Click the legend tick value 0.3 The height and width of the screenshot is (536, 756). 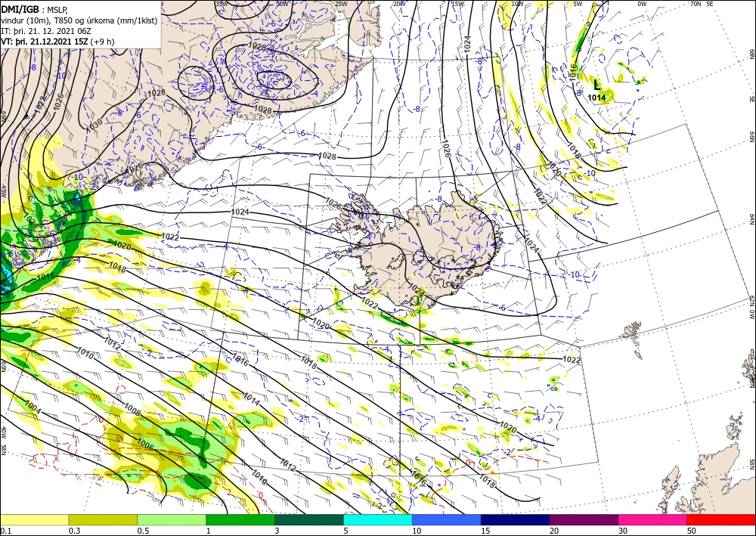74,531
